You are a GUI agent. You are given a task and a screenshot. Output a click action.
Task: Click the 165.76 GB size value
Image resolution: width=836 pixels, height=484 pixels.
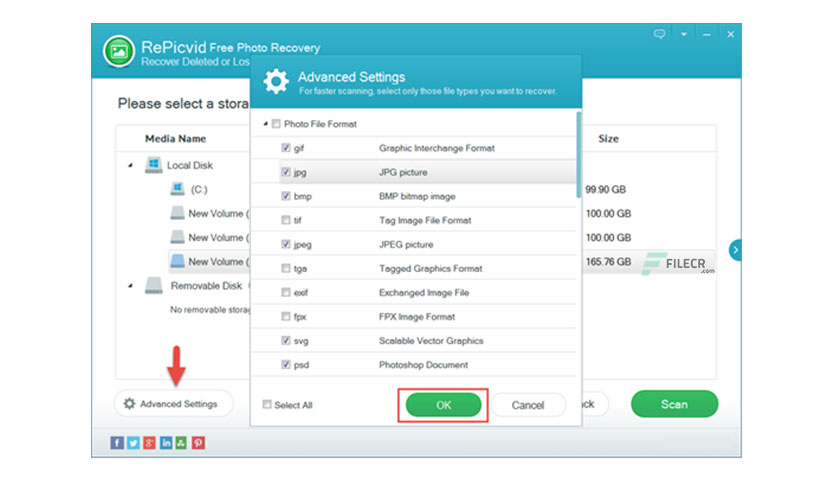608,261
